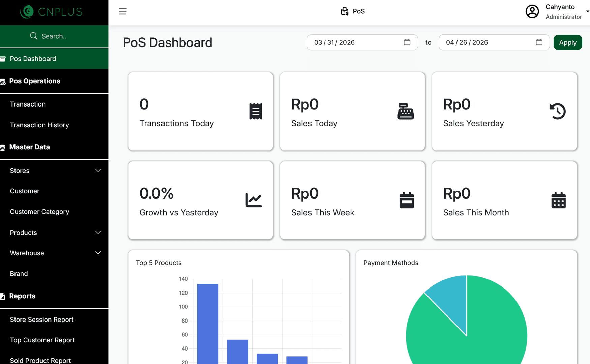Open the user account dropdown arrow
This screenshot has height=364, width=590.
(587, 11)
